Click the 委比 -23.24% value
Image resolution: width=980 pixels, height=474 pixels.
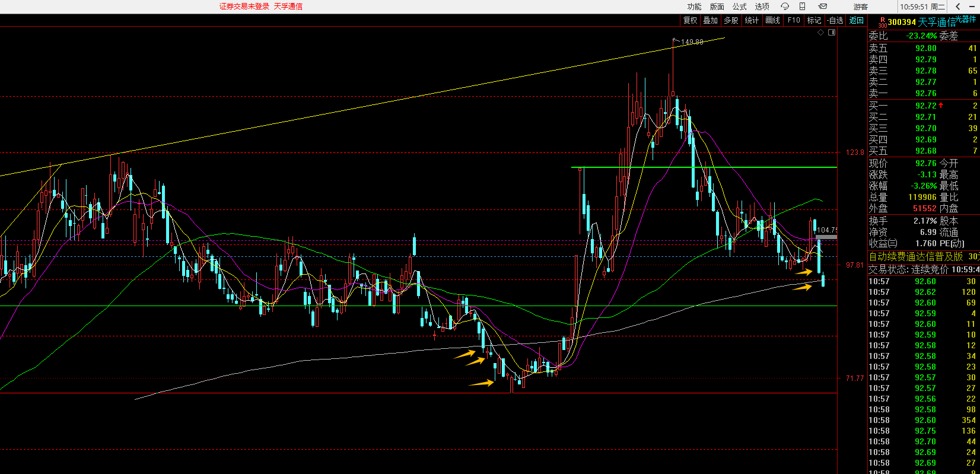(x=921, y=36)
